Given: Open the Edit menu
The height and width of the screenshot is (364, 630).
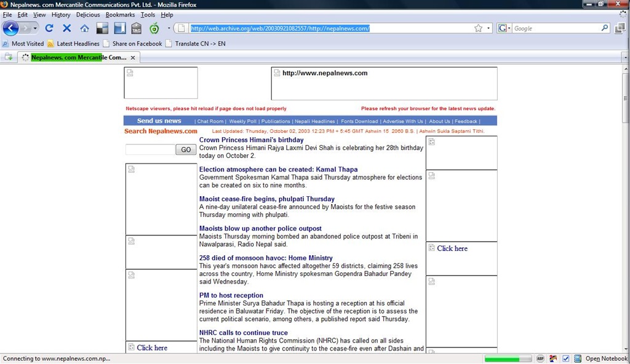Looking at the screenshot, I should pos(23,15).
